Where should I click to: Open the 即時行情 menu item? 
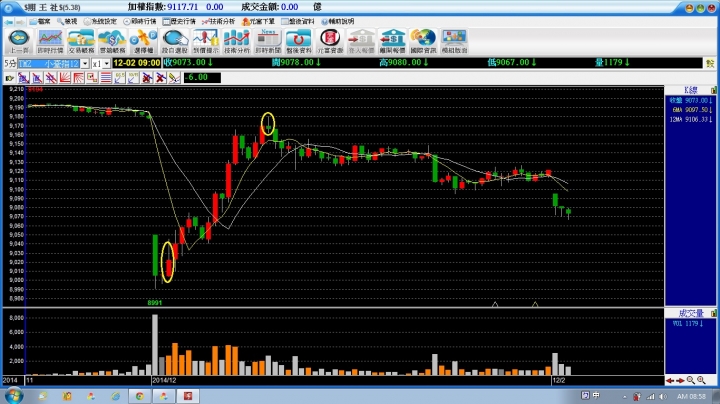[140, 22]
